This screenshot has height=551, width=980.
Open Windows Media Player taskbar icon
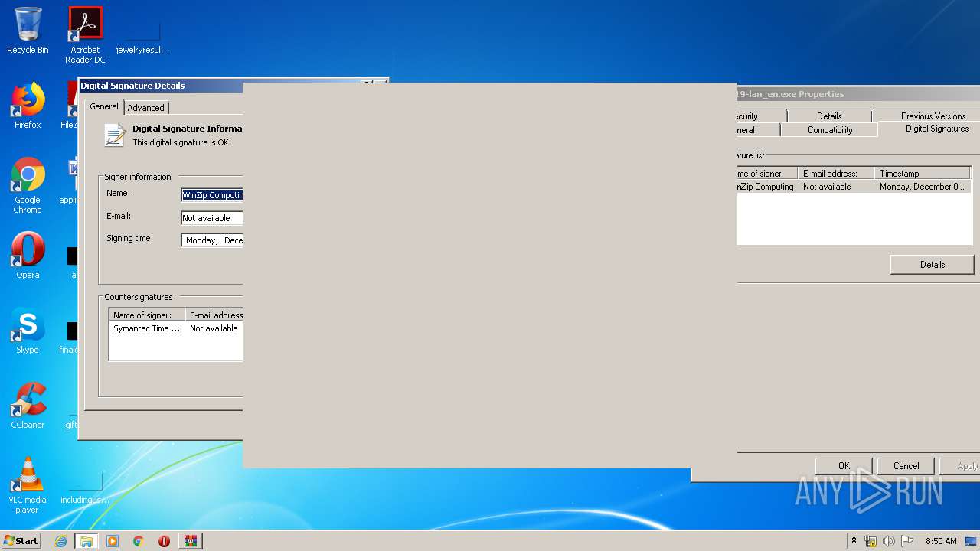pyautogui.click(x=113, y=541)
